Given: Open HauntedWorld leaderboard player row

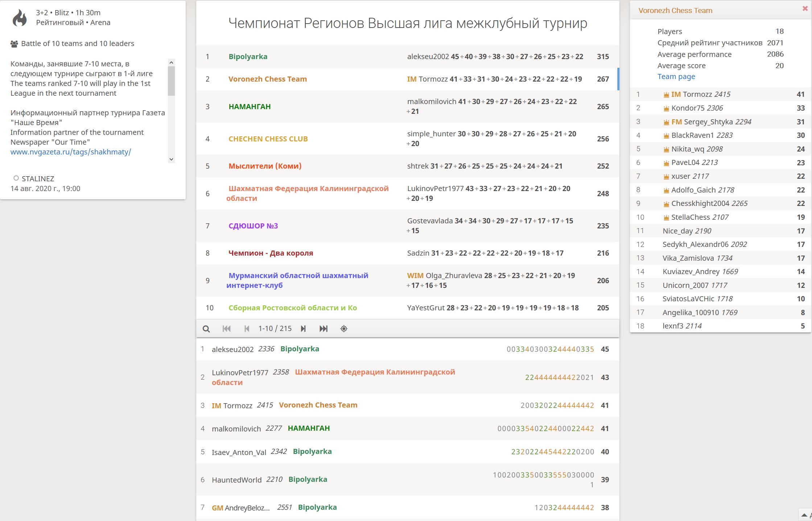Looking at the screenshot, I should (408, 479).
